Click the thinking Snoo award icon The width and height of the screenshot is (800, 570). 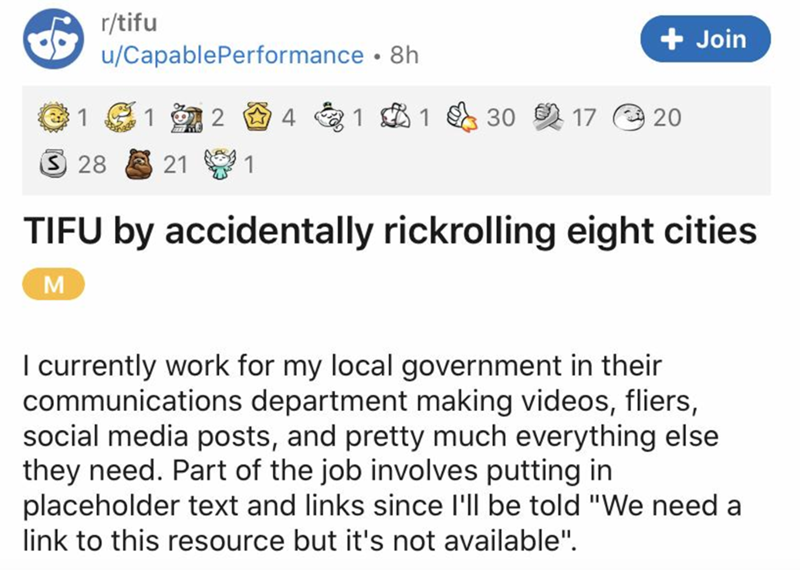pyautogui.click(x=331, y=118)
